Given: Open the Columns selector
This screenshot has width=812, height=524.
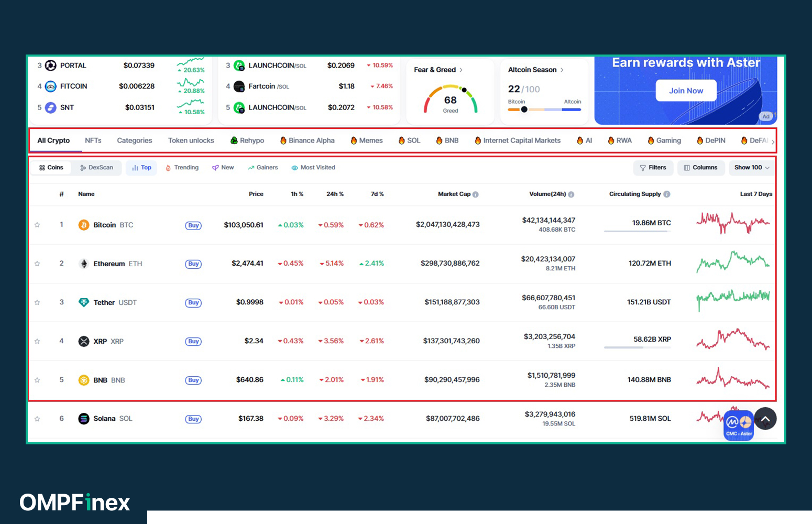Looking at the screenshot, I should pyautogui.click(x=701, y=168).
